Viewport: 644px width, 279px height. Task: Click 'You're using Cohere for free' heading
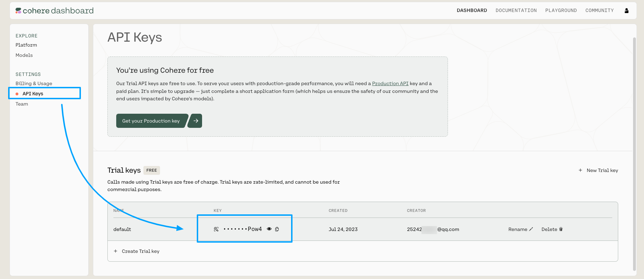pyautogui.click(x=165, y=70)
